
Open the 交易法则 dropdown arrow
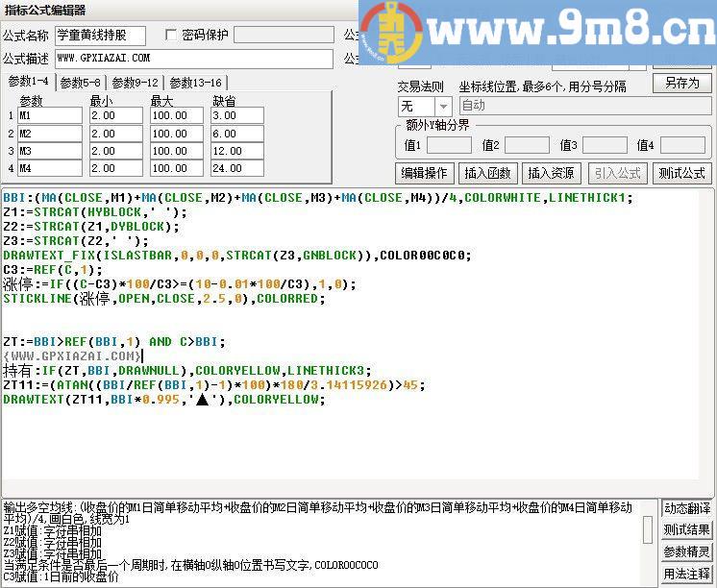443,107
